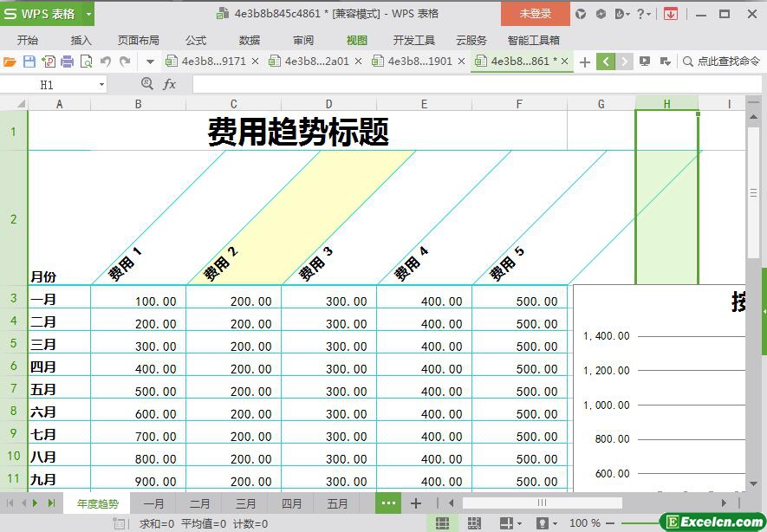
Task: Expand the WPS 表格 application menu arrow
Action: (x=88, y=14)
